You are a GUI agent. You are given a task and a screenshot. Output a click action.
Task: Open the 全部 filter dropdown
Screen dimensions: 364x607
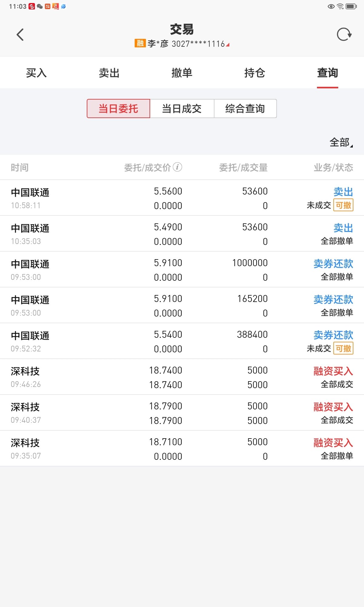(341, 142)
